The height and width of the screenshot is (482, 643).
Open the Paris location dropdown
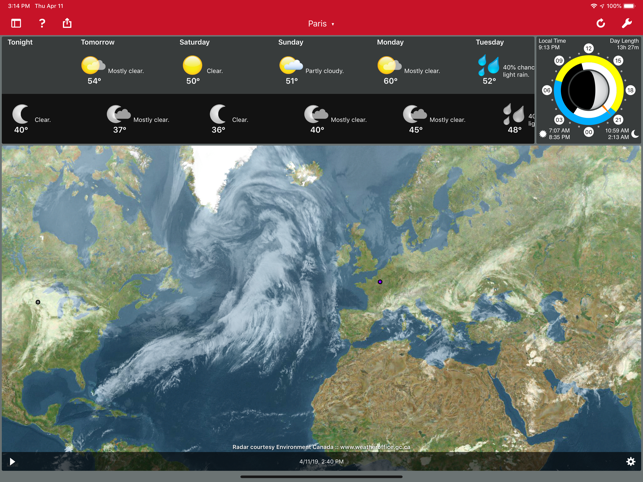[321, 24]
